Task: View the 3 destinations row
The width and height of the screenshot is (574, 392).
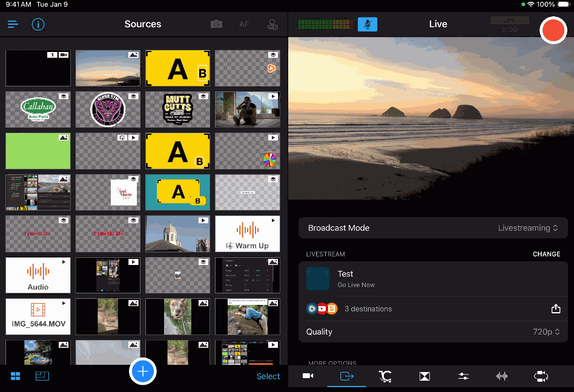Action: 433,309
